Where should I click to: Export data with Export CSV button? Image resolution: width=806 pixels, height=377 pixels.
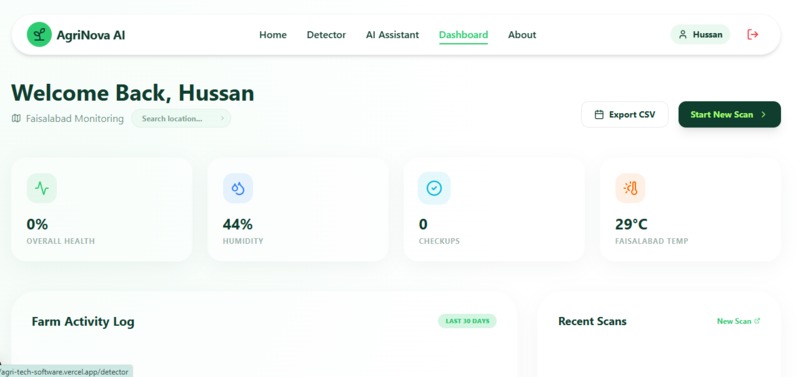pos(625,114)
